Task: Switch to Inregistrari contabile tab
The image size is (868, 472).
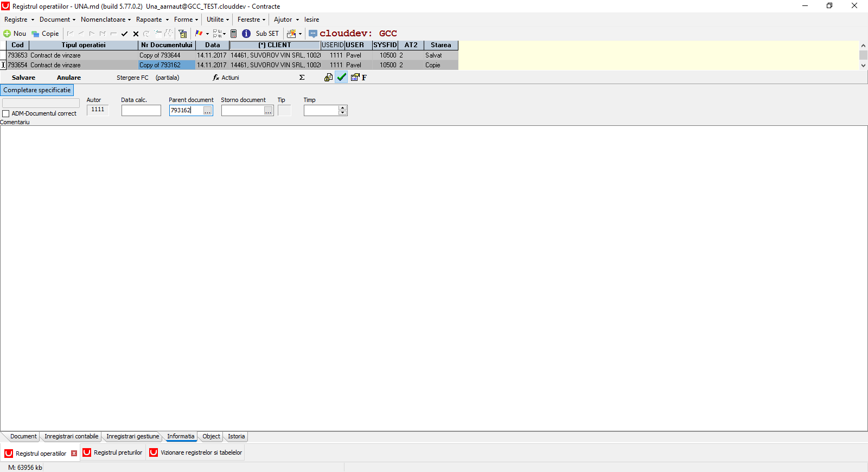Action: coord(71,436)
